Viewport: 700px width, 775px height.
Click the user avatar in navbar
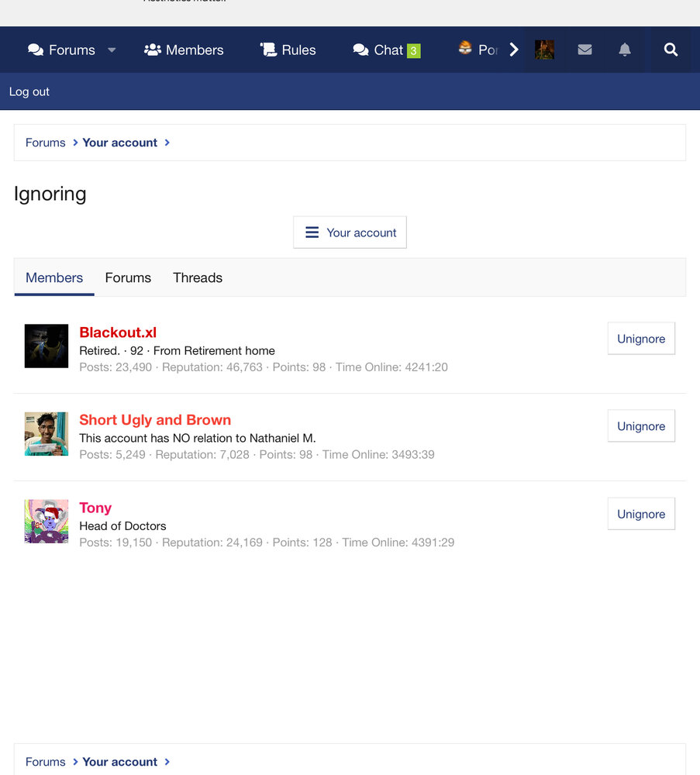point(544,50)
